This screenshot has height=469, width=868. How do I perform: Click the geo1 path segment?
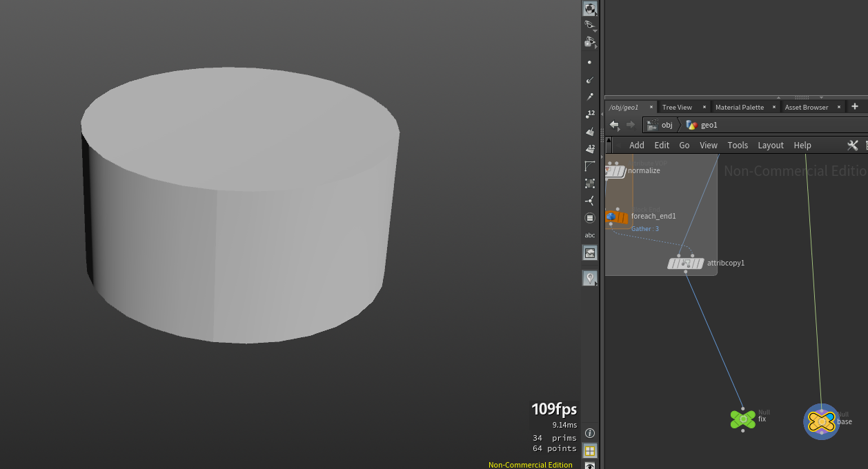coord(709,125)
